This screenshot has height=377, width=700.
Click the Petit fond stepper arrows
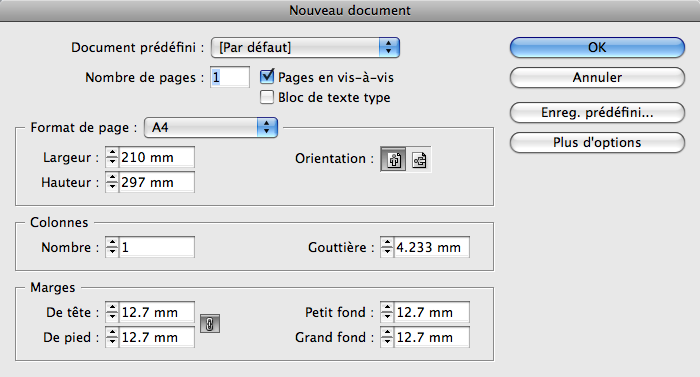(x=387, y=312)
